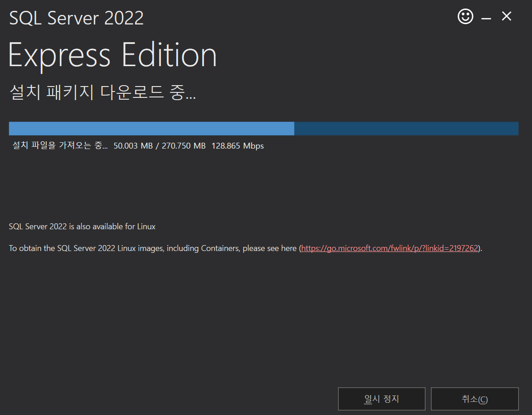The height and width of the screenshot is (415, 532).
Task: Close the SQL Server installer window
Action: point(507,16)
